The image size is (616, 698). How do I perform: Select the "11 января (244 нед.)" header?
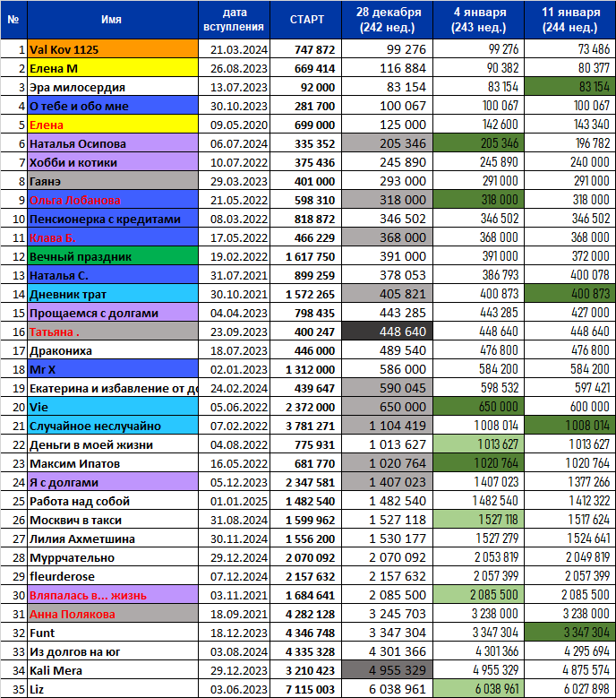coord(570,20)
